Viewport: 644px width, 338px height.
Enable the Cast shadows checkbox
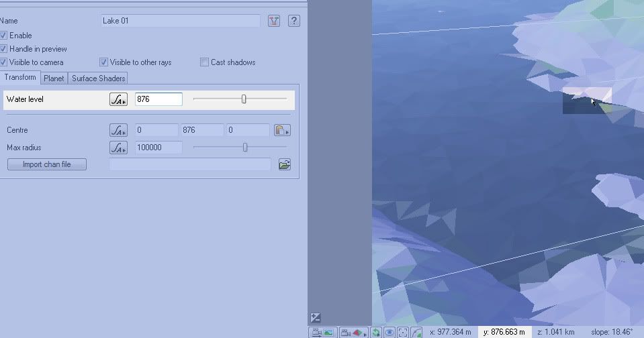(205, 62)
